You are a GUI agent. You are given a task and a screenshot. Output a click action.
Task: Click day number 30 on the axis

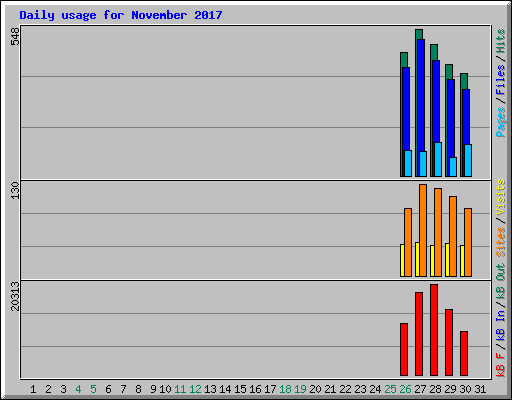(465, 389)
